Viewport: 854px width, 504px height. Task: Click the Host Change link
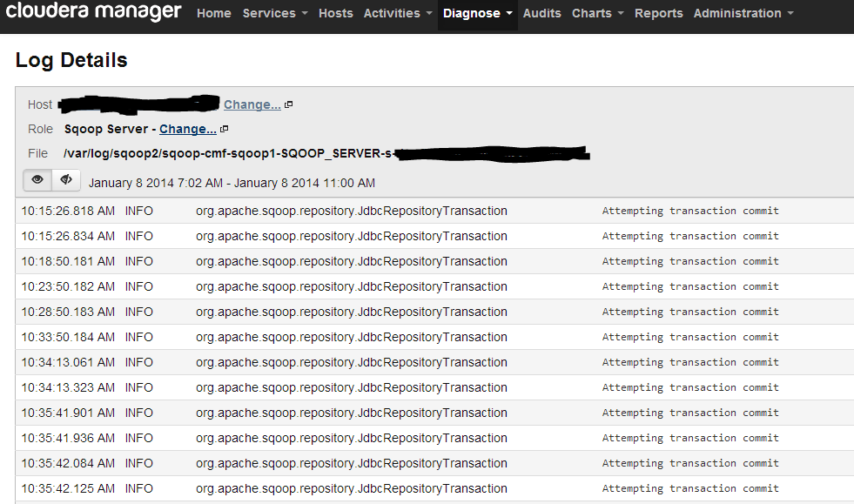[x=252, y=104]
